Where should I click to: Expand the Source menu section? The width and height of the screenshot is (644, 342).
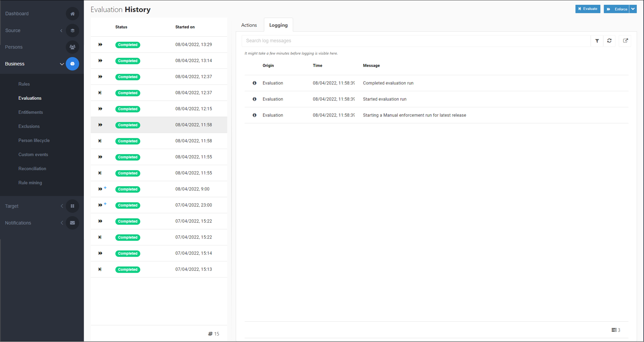61,31
